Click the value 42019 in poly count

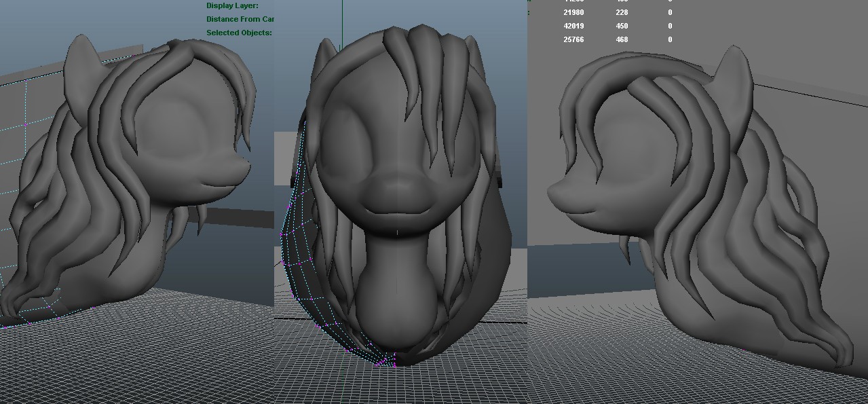[573, 26]
